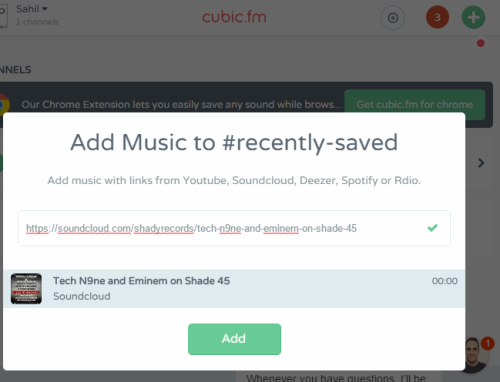
Task: Click the track album art thumbnail
Action: [x=26, y=289]
